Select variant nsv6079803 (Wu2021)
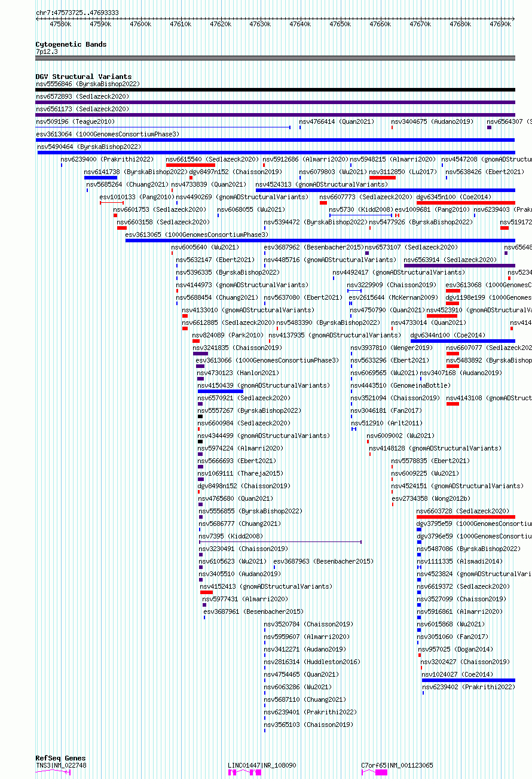 [333, 172]
